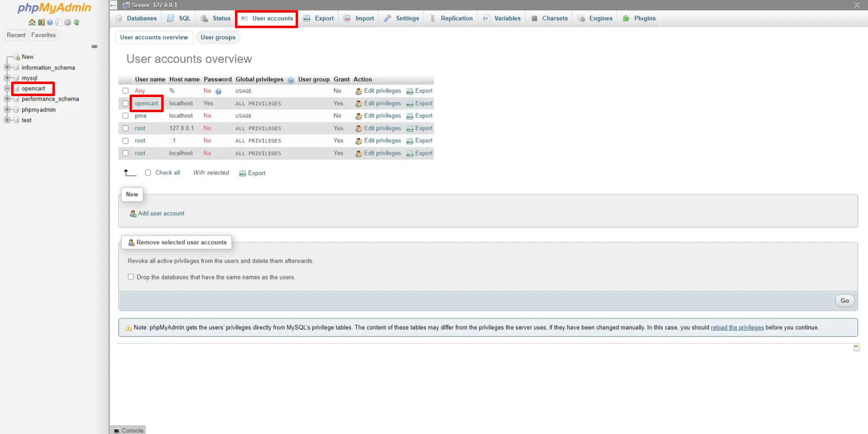Open the Import tab
The height and width of the screenshot is (434, 868).
[359, 18]
